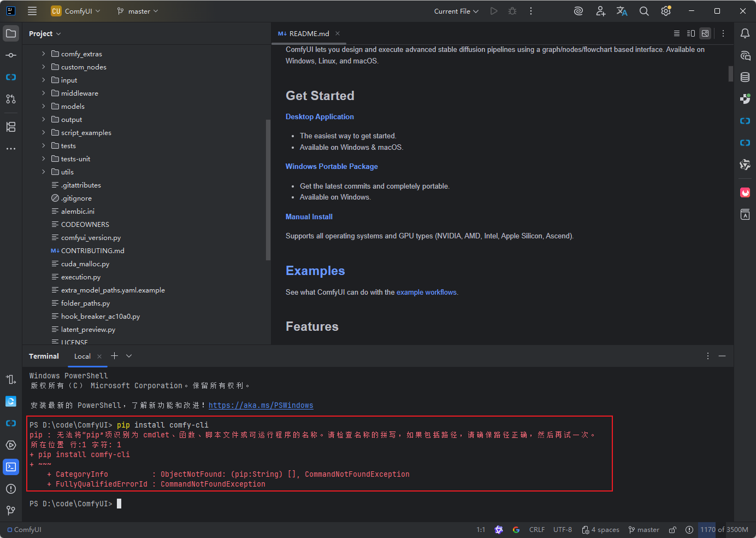
Task: Click the translate icon in the toolbar
Action: [622, 11]
